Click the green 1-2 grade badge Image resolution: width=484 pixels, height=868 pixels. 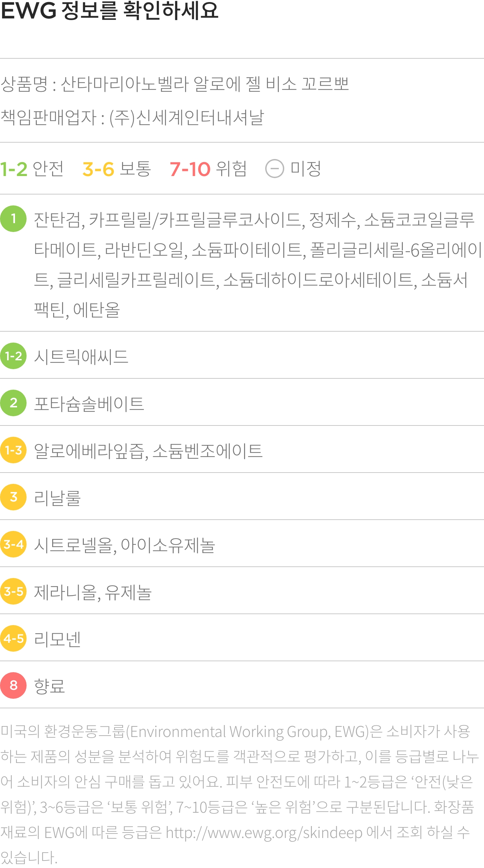(13, 356)
